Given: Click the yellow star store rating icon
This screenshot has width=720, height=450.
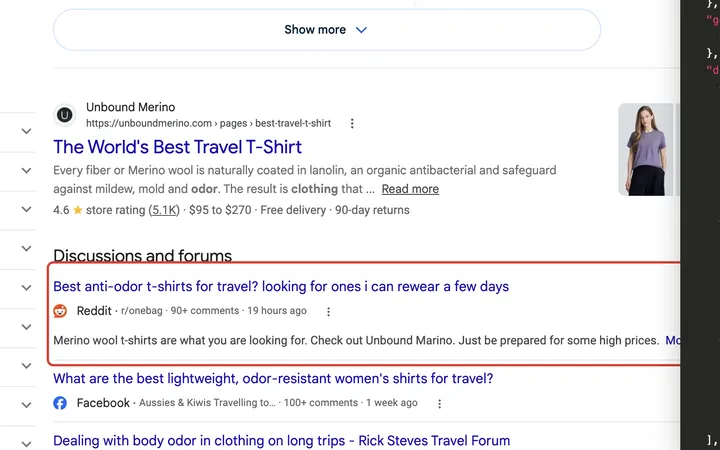Looking at the screenshot, I should pyautogui.click(x=78, y=210).
